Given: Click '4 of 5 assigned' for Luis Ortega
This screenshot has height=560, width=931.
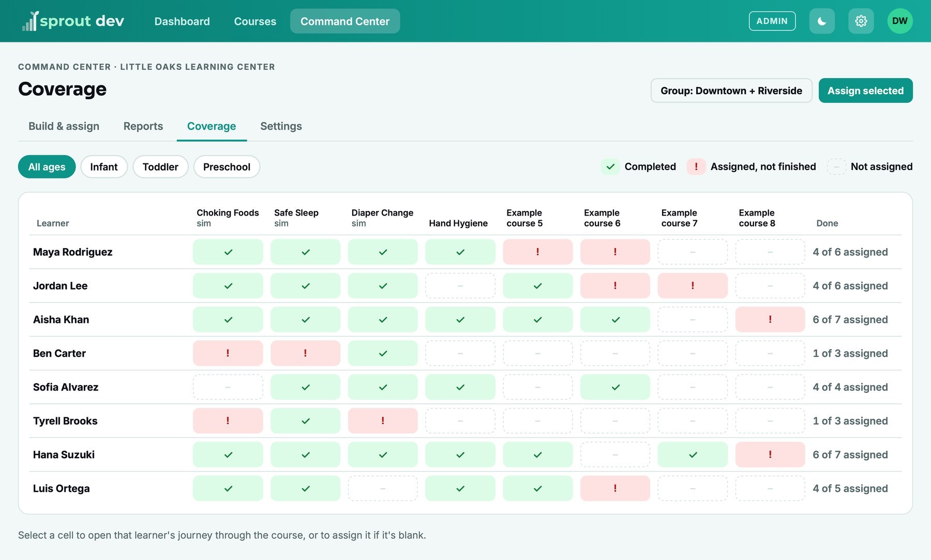Looking at the screenshot, I should tap(850, 488).
